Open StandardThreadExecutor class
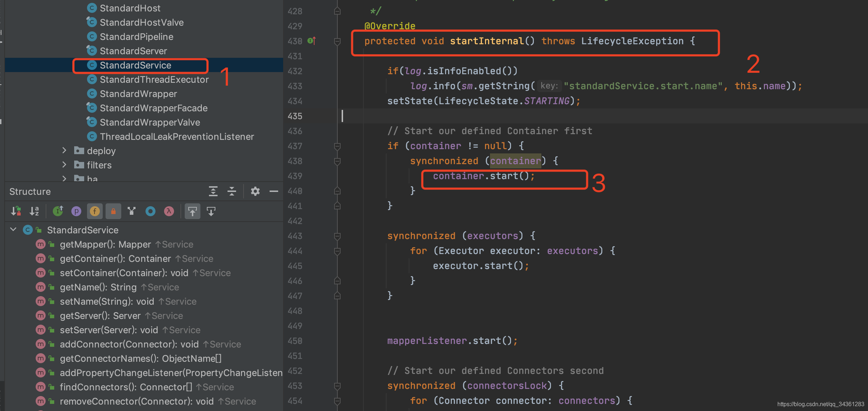The height and width of the screenshot is (411, 868). pos(154,80)
